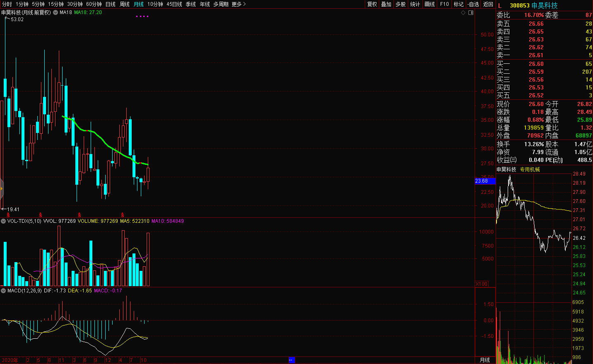Click the 买三 price 26.56
This screenshot has width=593, height=364.
[536, 80]
